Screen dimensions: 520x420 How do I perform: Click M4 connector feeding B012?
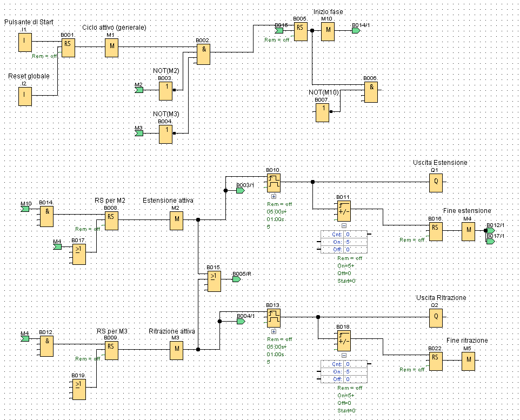pyautogui.click(x=25, y=338)
